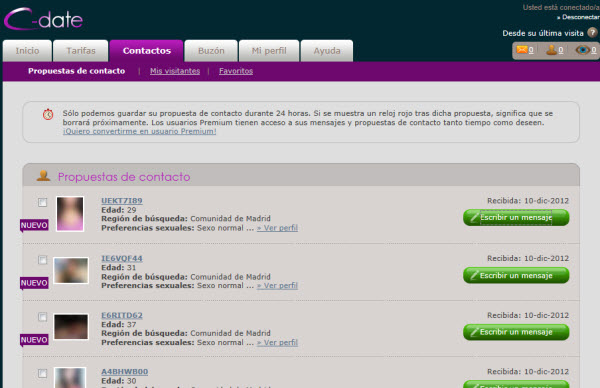Click the C-date logo
The image size is (600, 388).
(x=43, y=19)
